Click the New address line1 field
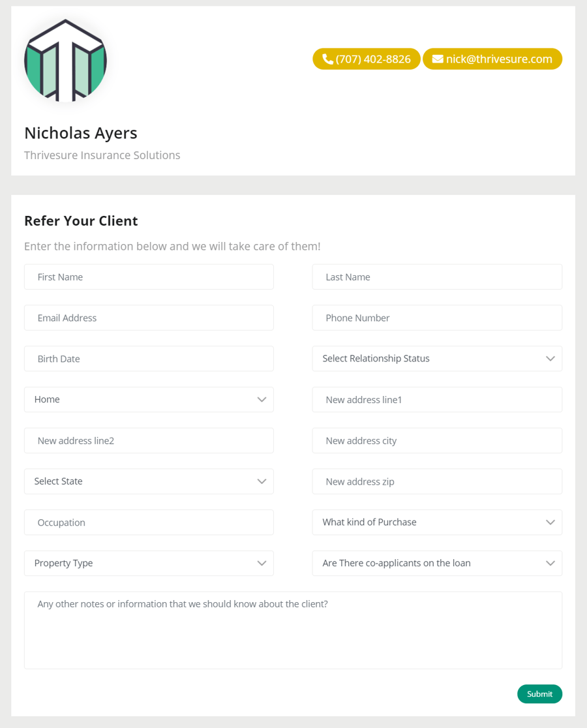 [x=437, y=400]
